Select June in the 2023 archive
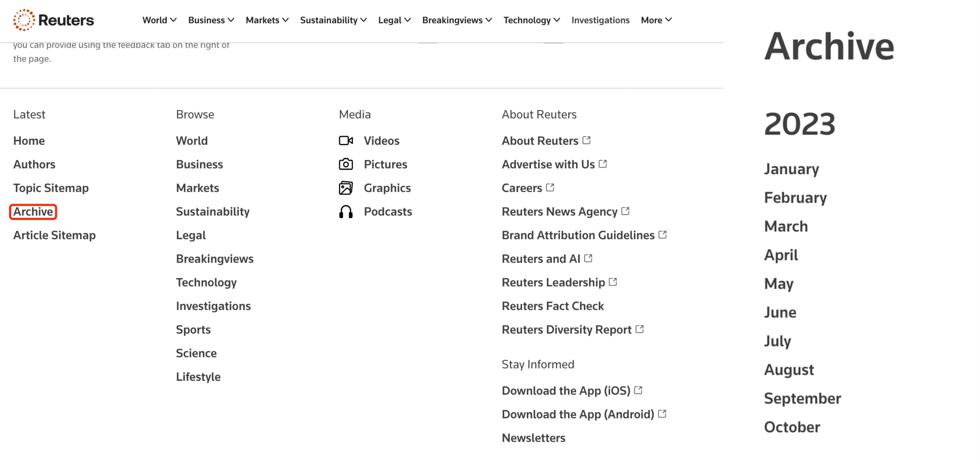The height and width of the screenshot is (461, 980). point(780,312)
